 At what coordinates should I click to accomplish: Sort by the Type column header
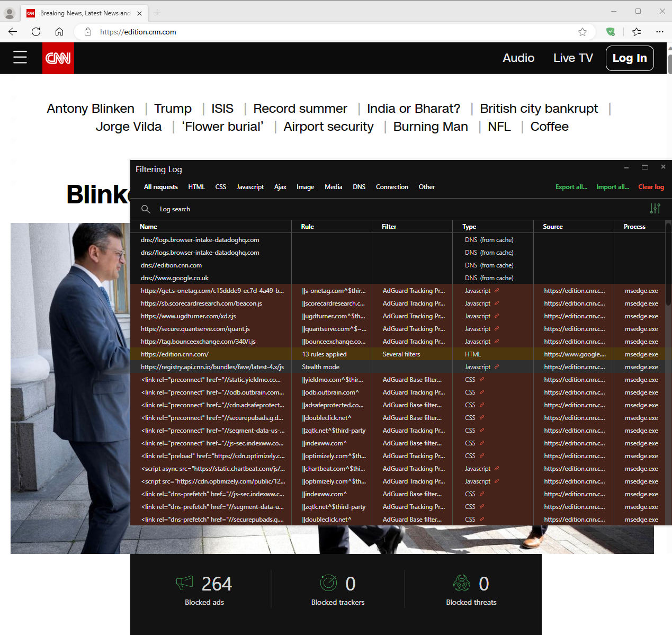pyautogui.click(x=493, y=227)
